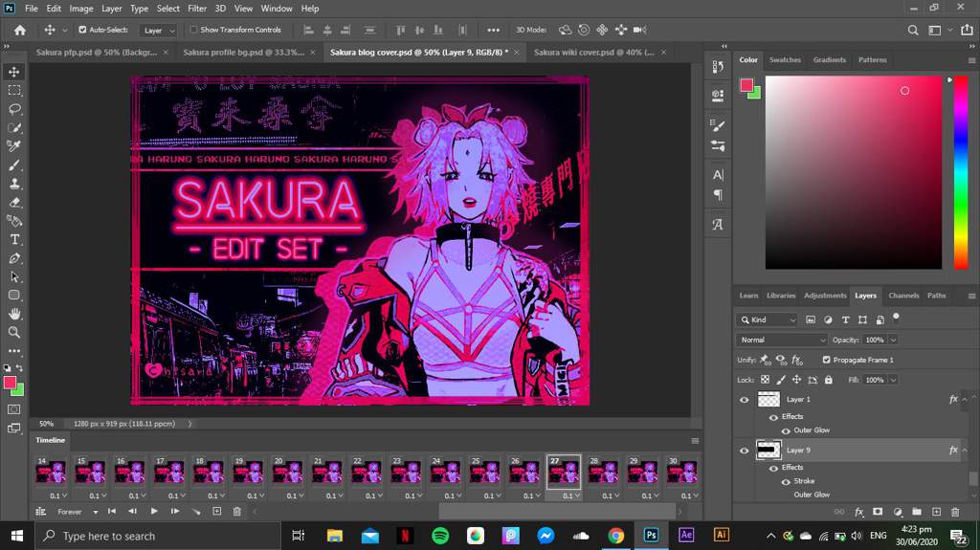Screen dimensions: 980x550
Task: Click the foreground color swatch in Color panel
Action: point(746,85)
